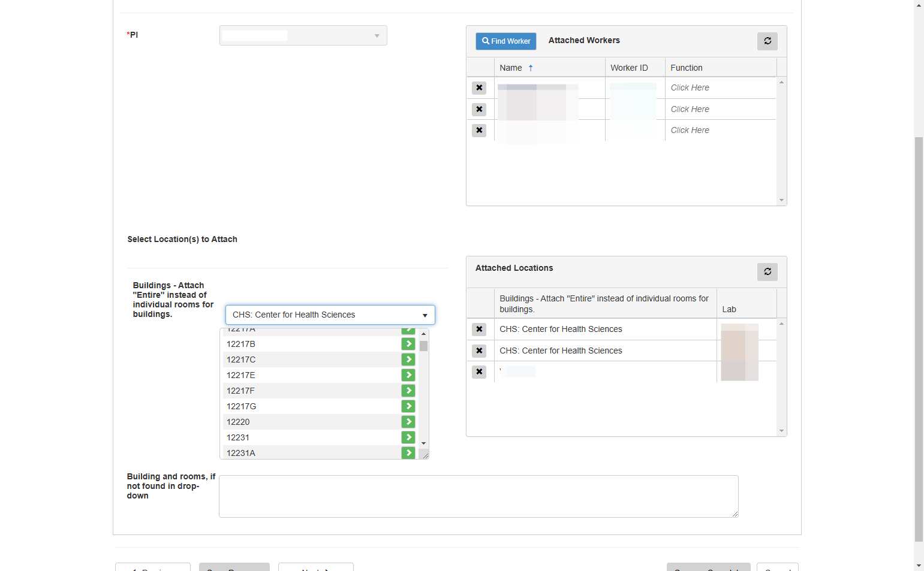Remove second CHS: Center for Health Sciences location
The image size is (924, 571).
click(x=478, y=351)
